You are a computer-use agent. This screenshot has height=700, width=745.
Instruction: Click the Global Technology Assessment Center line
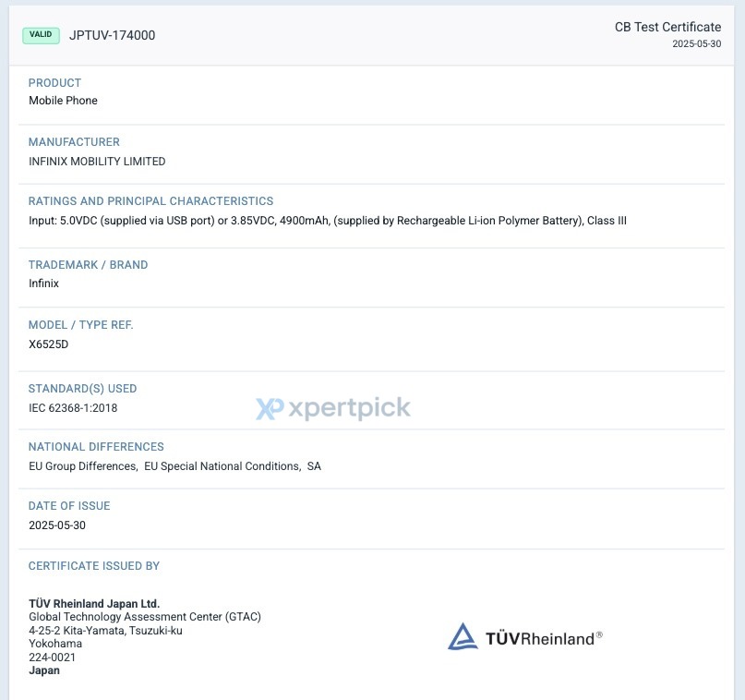(x=145, y=617)
